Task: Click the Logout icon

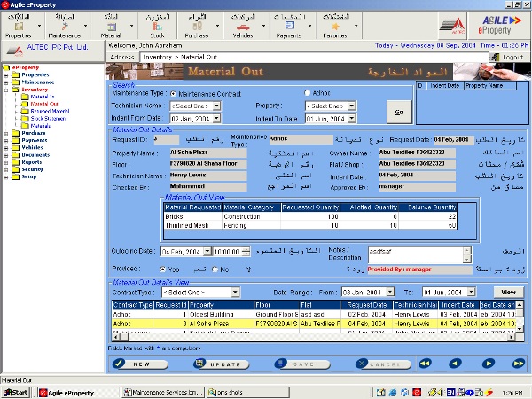Action: coord(496,57)
